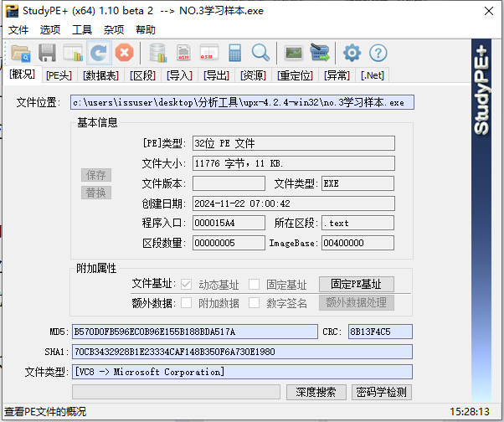The image size is (504, 422).
Task: Switch to the [区段] tab
Action: point(142,76)
